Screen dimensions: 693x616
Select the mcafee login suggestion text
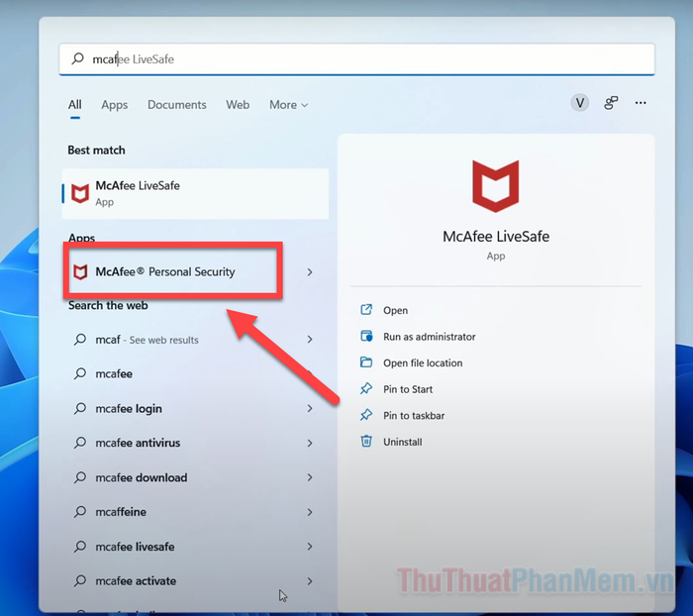(129, 409)
